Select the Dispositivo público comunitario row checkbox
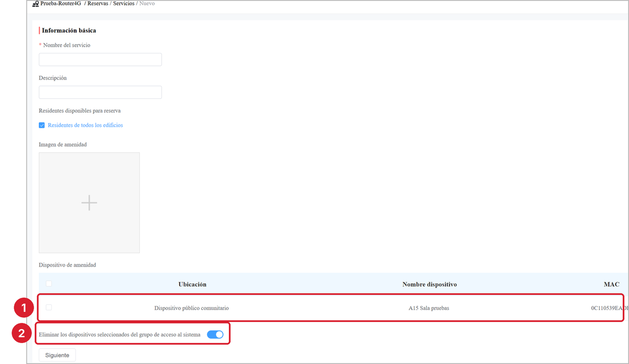 coord(49,307)
